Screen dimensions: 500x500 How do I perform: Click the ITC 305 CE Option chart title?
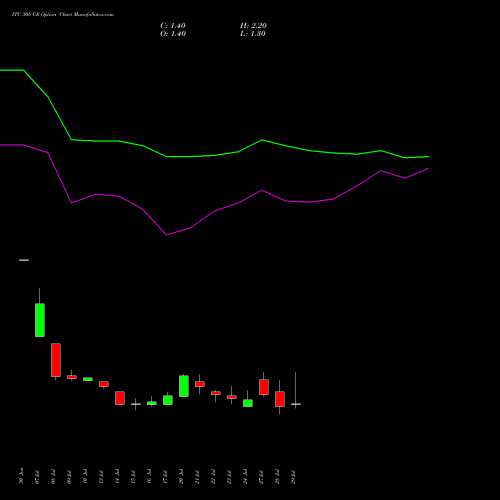63,15
